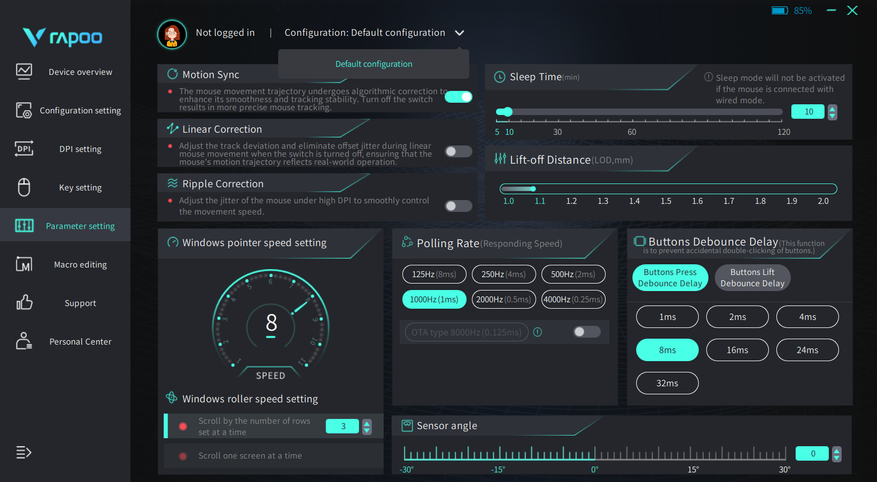Screen dimensions: 877x482
Task: Set debounce delay to 32ms
Action: [667, 383]
